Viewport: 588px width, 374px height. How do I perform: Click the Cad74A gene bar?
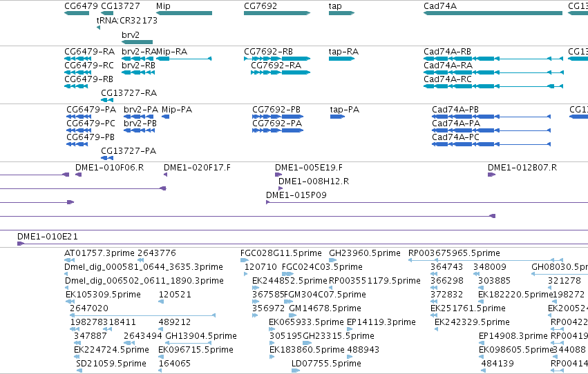click(493, 13)
